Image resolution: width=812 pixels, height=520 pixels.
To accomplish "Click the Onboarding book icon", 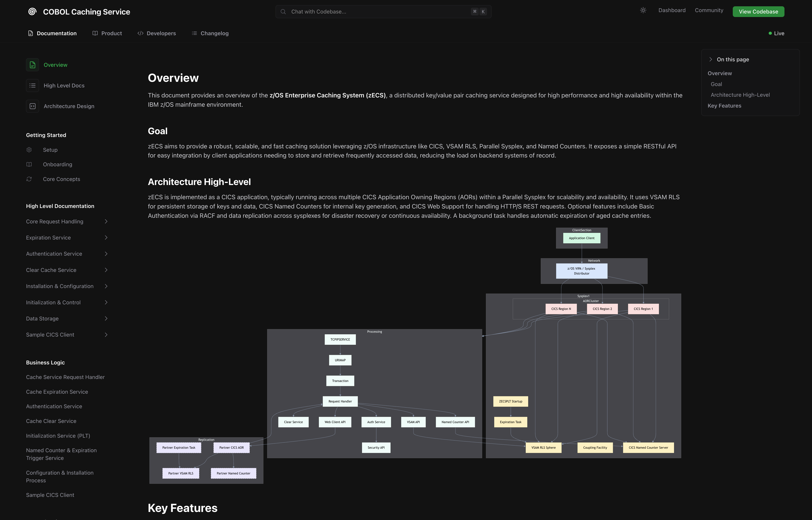I will (29, 165).
